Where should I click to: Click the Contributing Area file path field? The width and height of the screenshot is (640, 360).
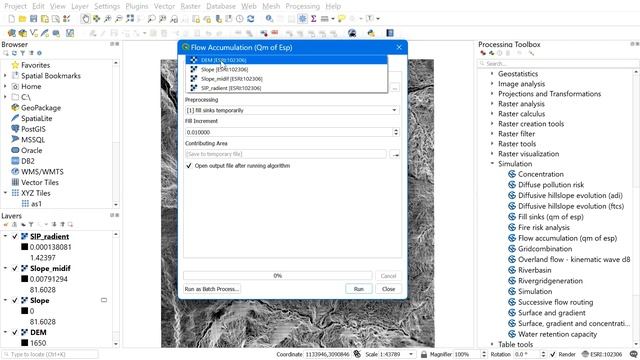pos(286,154)
